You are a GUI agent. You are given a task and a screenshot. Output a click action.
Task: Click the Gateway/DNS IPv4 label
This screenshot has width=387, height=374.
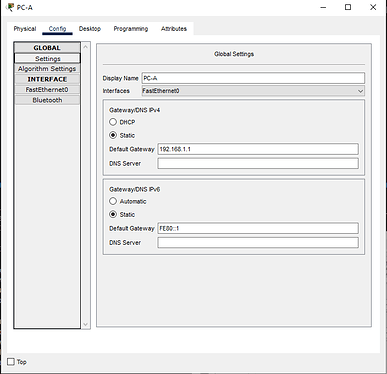coord(135,110)
